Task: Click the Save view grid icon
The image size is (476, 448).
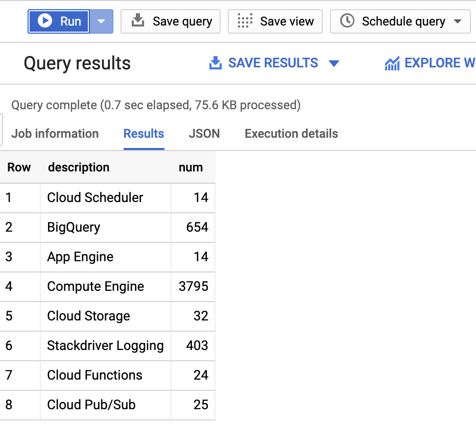Action: tap(245, 21)
